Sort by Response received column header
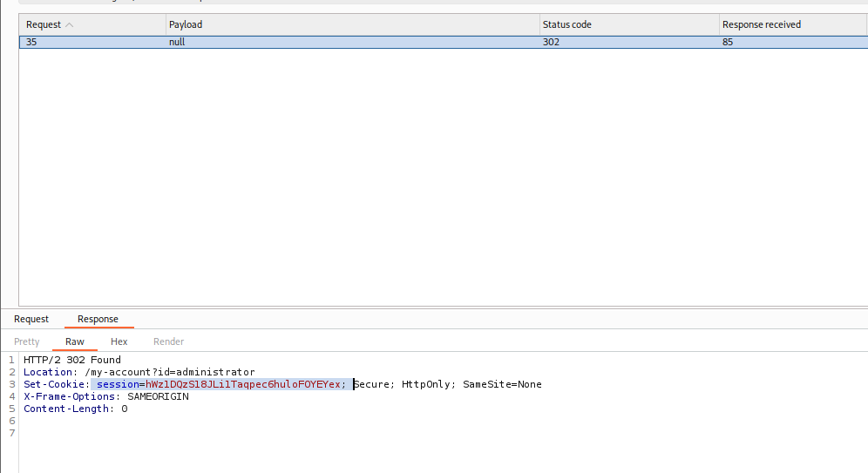This screenshot has height=473, width=868. click(761, 25)
